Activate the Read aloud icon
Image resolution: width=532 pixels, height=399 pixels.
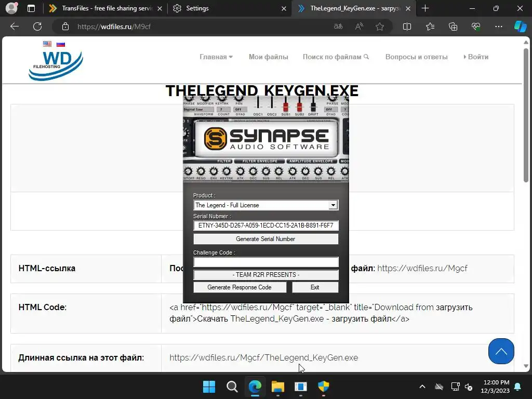[x=359, y=26]
